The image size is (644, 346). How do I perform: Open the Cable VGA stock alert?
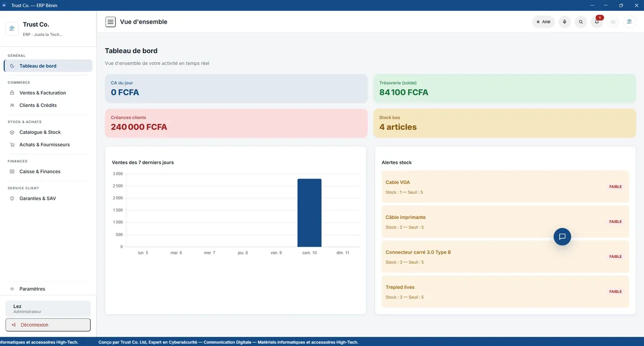[x=505, y=187]
